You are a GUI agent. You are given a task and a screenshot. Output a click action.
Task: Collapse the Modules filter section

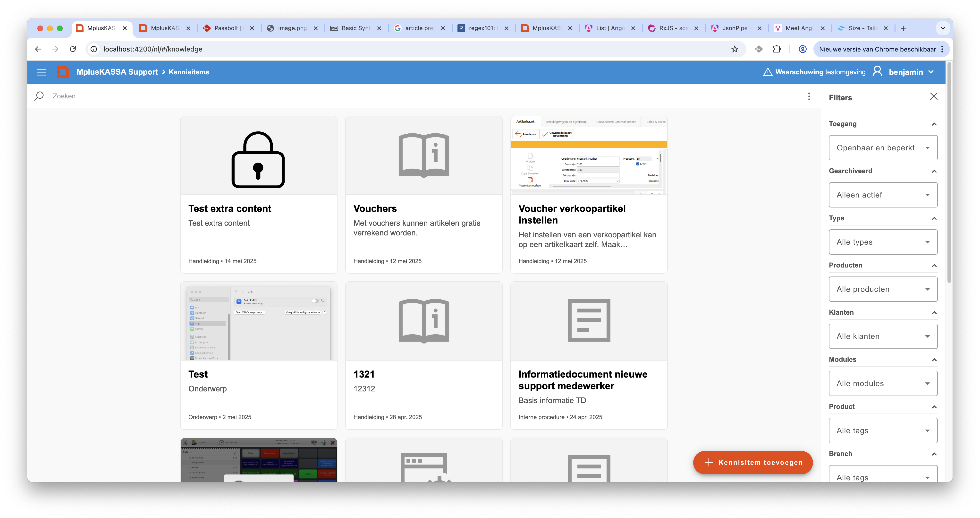tap(934, 360)
